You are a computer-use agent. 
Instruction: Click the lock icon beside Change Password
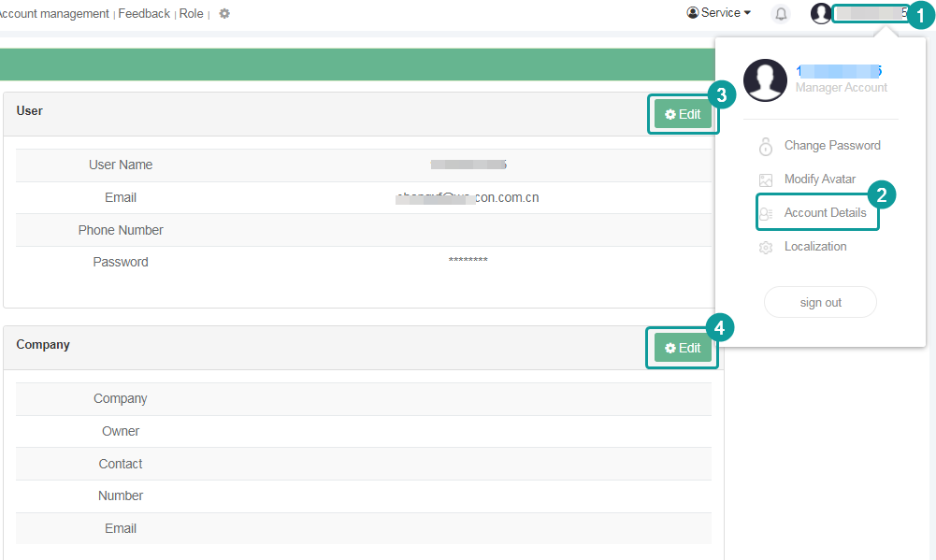click(x=765, y=146)
